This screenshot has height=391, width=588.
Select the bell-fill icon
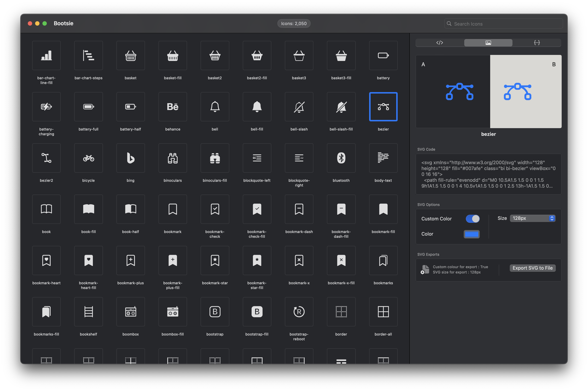257,107
